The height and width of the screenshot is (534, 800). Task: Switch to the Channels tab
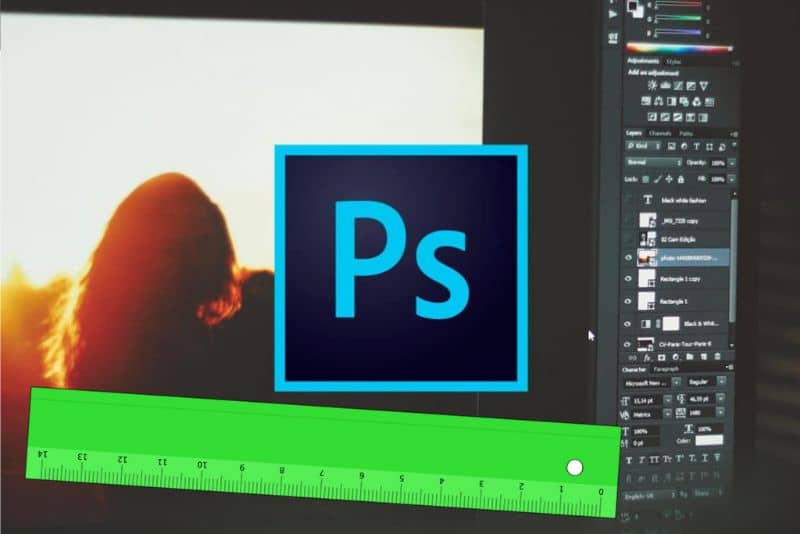[660, 133]
